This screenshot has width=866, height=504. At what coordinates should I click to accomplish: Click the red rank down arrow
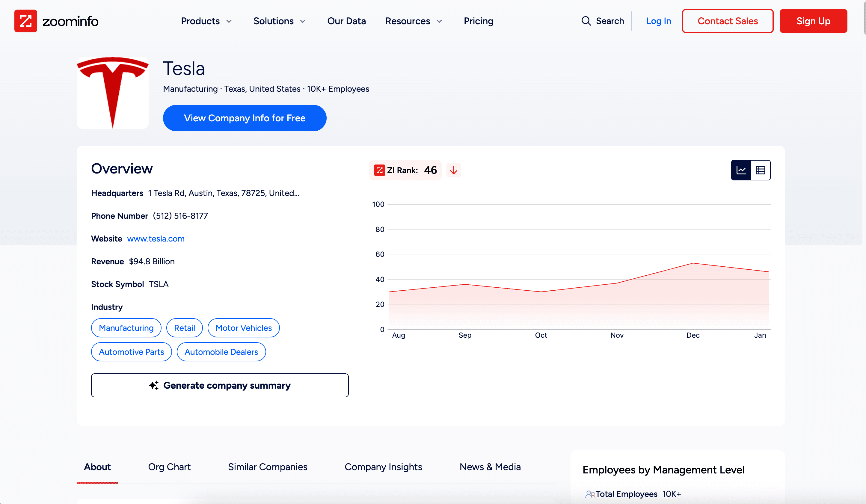tap(453, 170)
